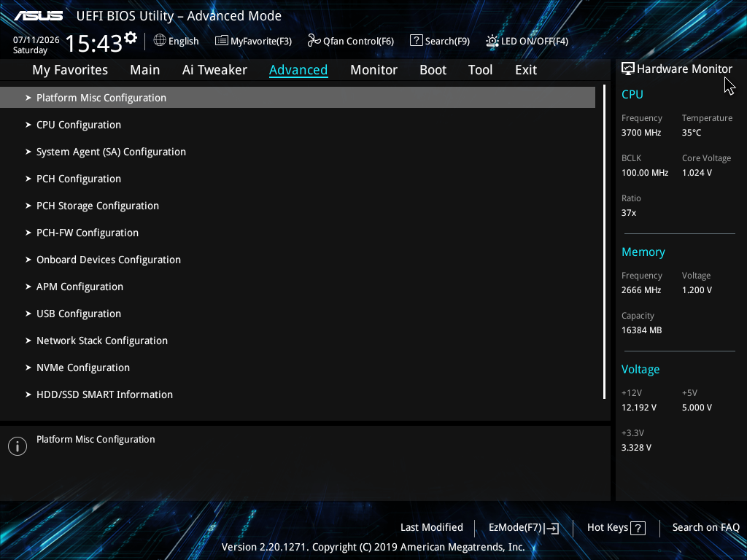Screen dimensions: 747x560
Task: Expand System Agent (SA) Configuration arrow
Action: pos(28,152)
